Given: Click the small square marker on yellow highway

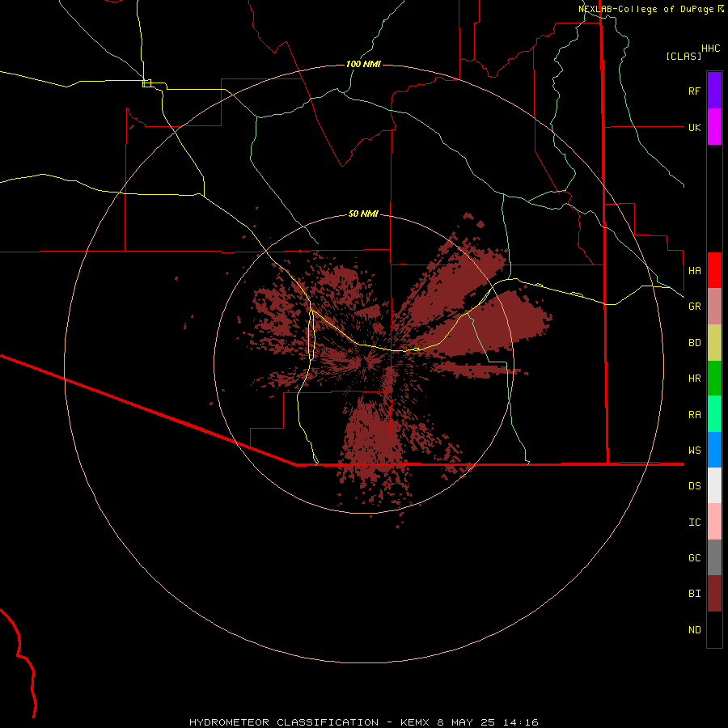Looking at the screenshot, I should click(x=146, y=83).
